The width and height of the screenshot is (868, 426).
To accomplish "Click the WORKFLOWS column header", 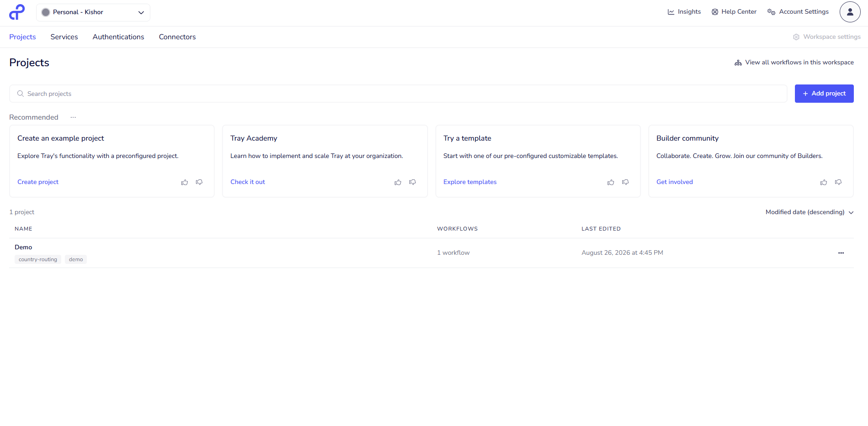I will click(457, 229).
